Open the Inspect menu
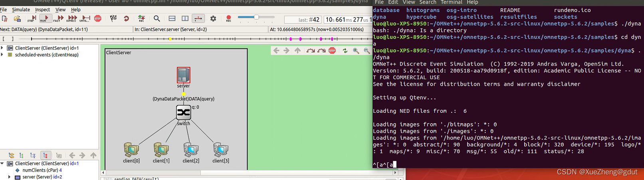This screenshot has width=644, height=180. pyautogui.click(x=42, y=10)
